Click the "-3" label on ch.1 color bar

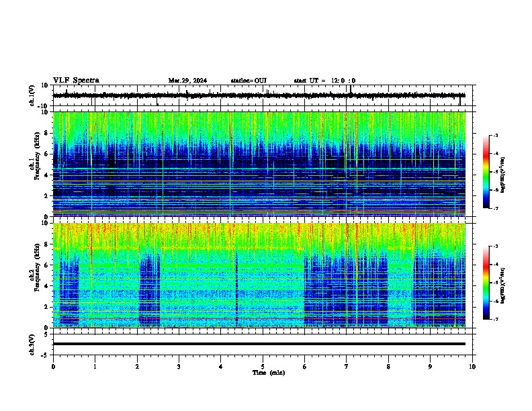496,136
